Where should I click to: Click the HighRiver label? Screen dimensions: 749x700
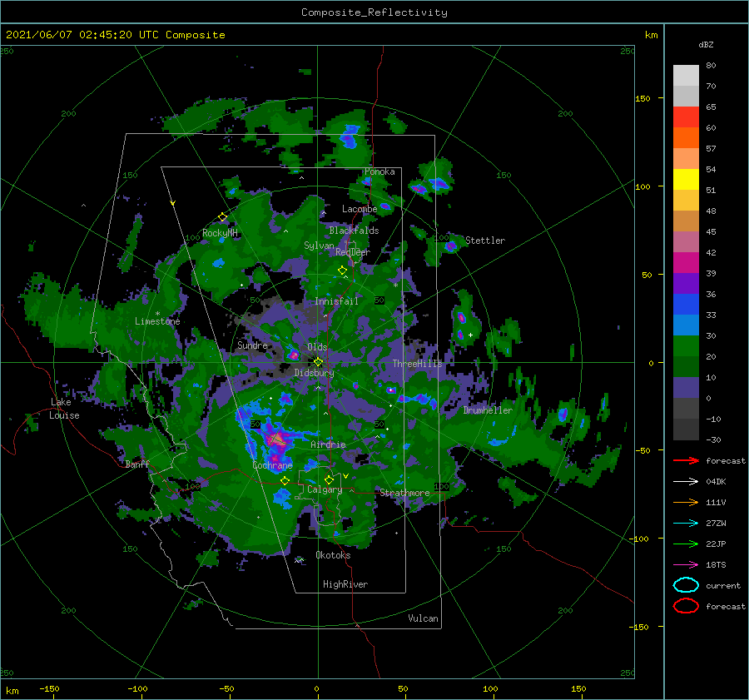click(x=345, y=584)
